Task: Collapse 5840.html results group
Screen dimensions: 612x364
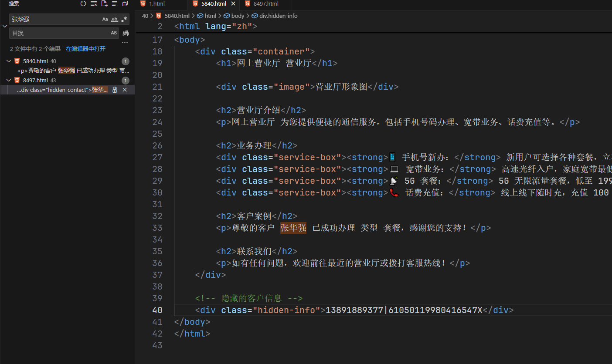Action: point(9,61)
